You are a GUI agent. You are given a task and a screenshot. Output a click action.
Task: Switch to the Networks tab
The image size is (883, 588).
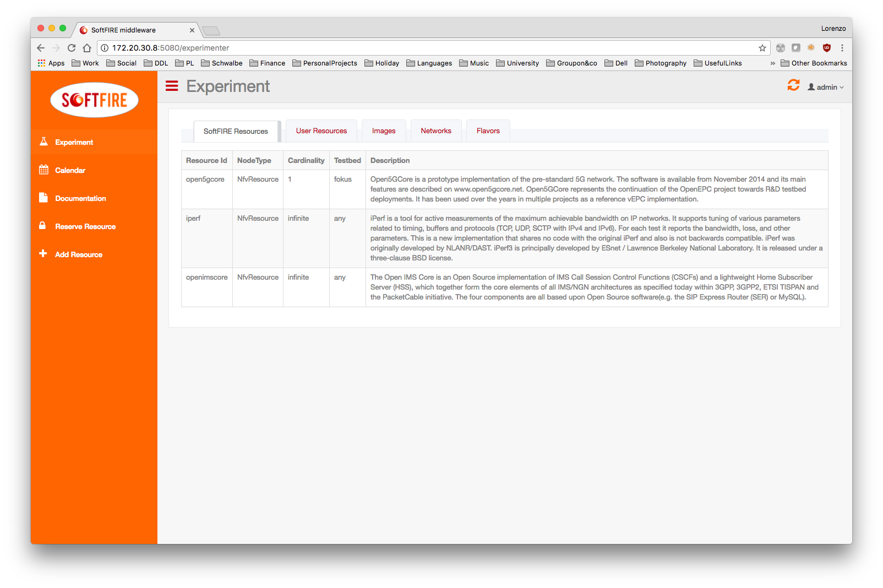(436, 130)
